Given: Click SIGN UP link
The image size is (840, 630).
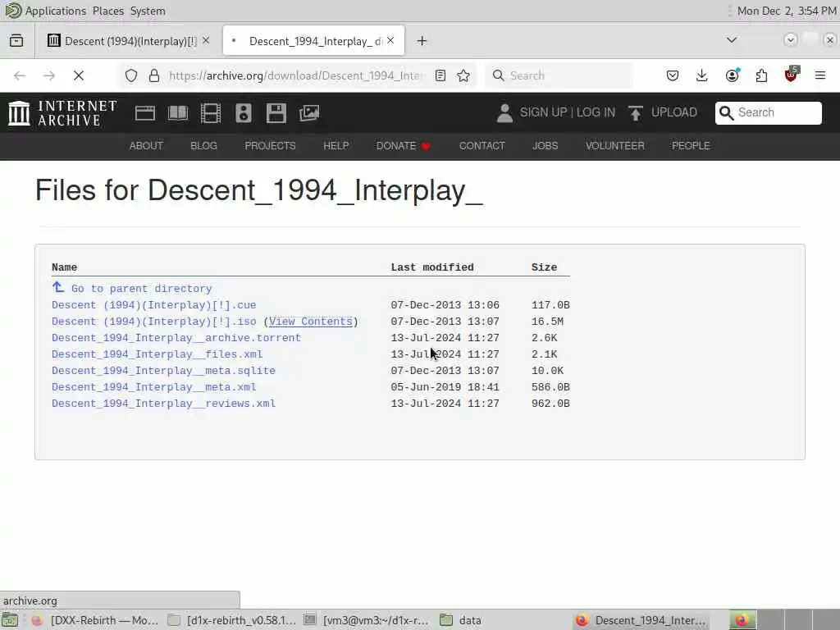Looking at the screenshot, I should click(x=543, y=112).
